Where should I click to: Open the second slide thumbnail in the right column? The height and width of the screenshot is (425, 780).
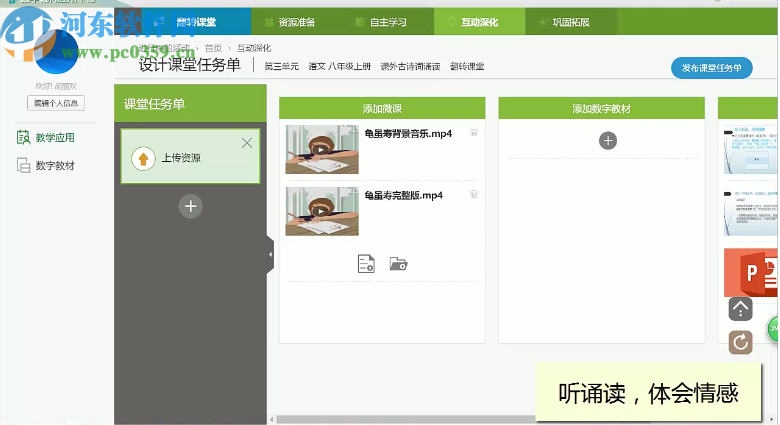(x=751, y=212)
